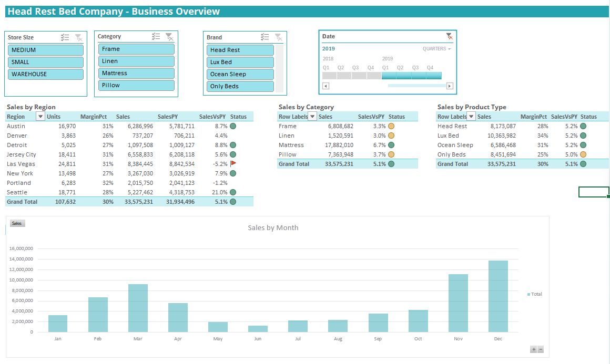Click the Mattress green status indicator
Viewport: 610px width, 364px height.
click(391, 145)
